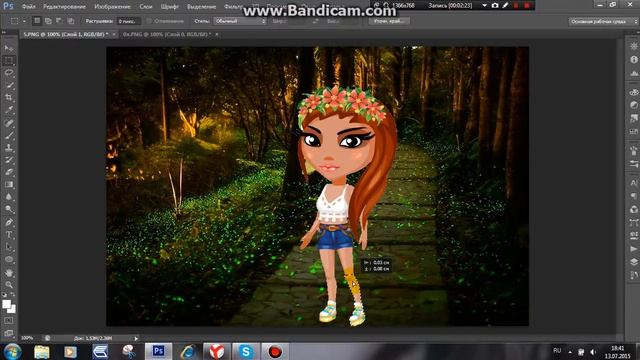Select the Ellipse shape tool
This screenshot has width=640, height=360.
point(9,260)
